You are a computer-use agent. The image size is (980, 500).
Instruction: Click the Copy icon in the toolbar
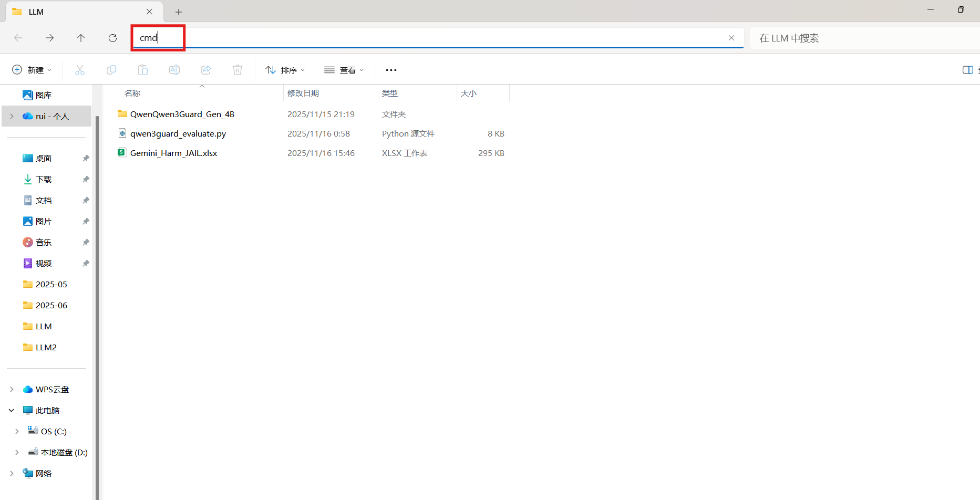click(x=111, y=69)
